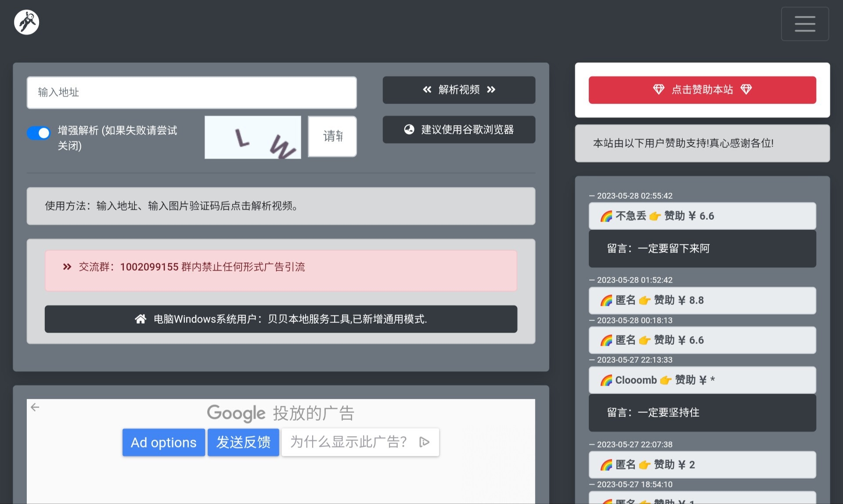Image resolution: width=843 pixels, height=504 pixels.
Task: Click the Chrome browser icon
Action: click(x=409, y=129)
